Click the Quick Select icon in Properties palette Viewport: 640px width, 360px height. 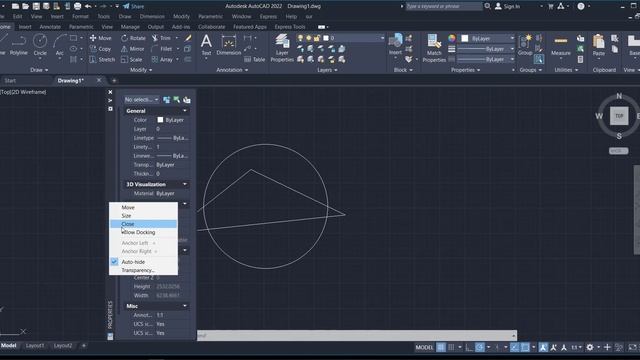click(x=187, y=100)
